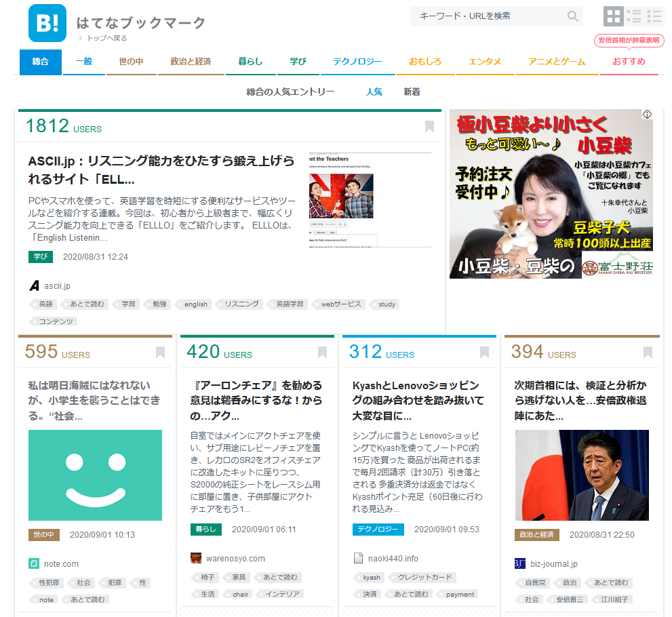Click the webサービス tag
Viewport: 672px width, 617px height.
340,304
